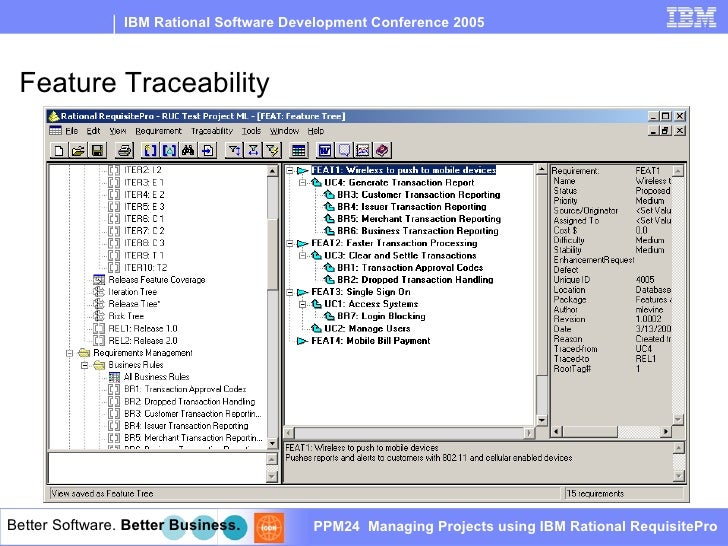Click feature tree vertical scroll-down arrow
Viewport: 728px width, 546px height.
tap(541, 420)
